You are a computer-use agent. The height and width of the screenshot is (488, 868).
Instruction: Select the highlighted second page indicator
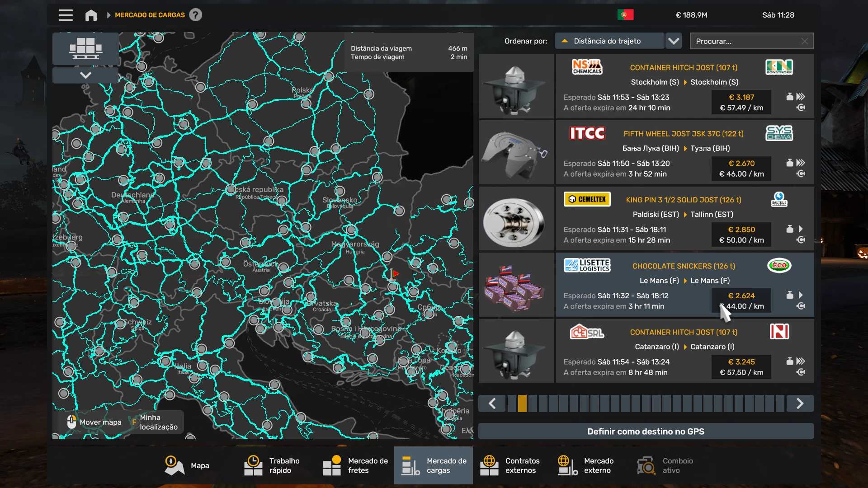coord(522,404)
